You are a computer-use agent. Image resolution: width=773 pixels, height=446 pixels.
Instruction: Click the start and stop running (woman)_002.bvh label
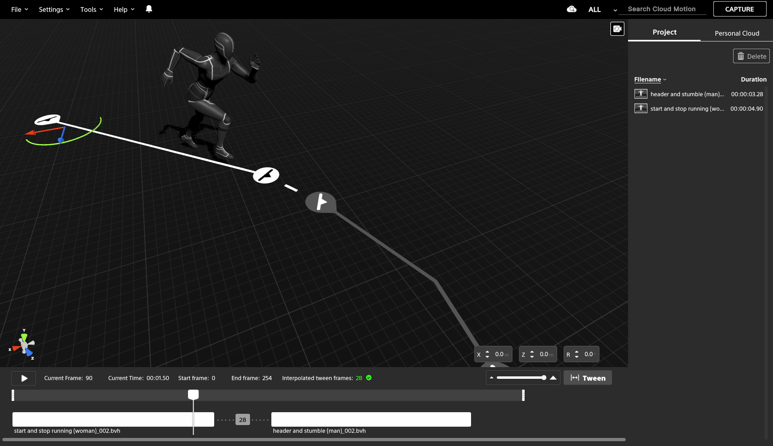(x=67, y=431)
